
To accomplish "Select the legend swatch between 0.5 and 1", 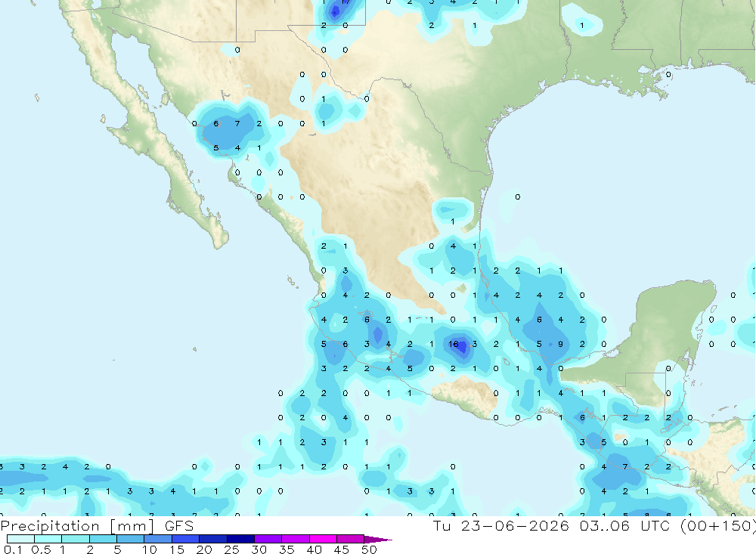I will (48, 539).
